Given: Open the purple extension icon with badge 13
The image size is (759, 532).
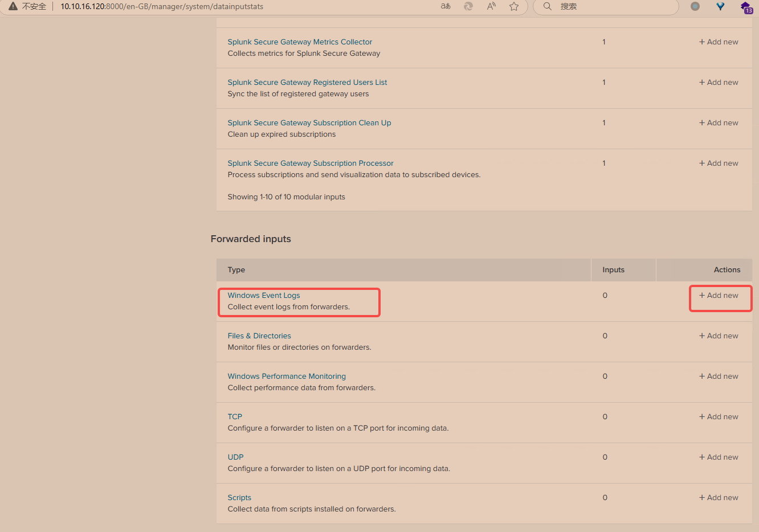Looking at the screenshot, I should 746,7.
